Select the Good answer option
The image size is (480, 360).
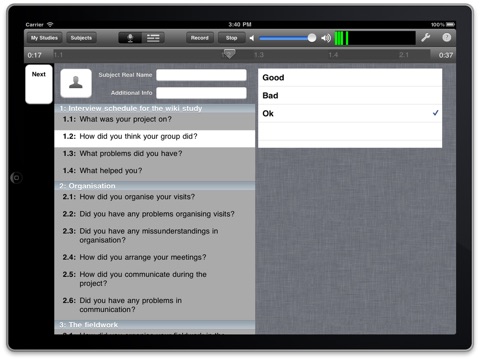click(x=350, y=78)
